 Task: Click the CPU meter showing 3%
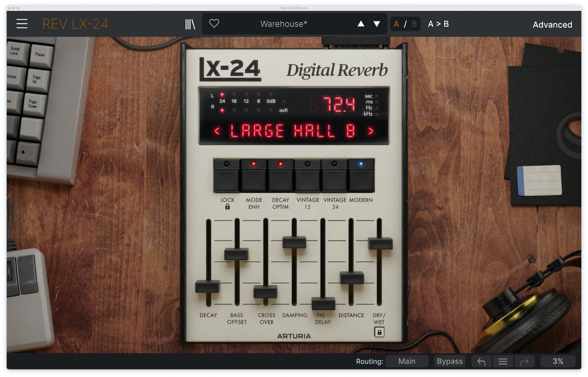pyautogui.click(x=557, y=361)
